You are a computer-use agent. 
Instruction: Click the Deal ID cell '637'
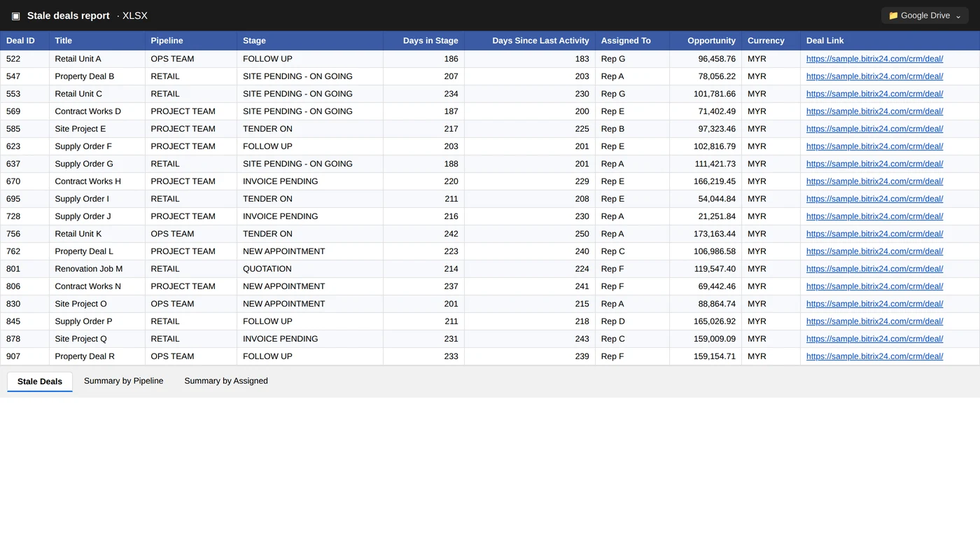(x=24, y=164)
